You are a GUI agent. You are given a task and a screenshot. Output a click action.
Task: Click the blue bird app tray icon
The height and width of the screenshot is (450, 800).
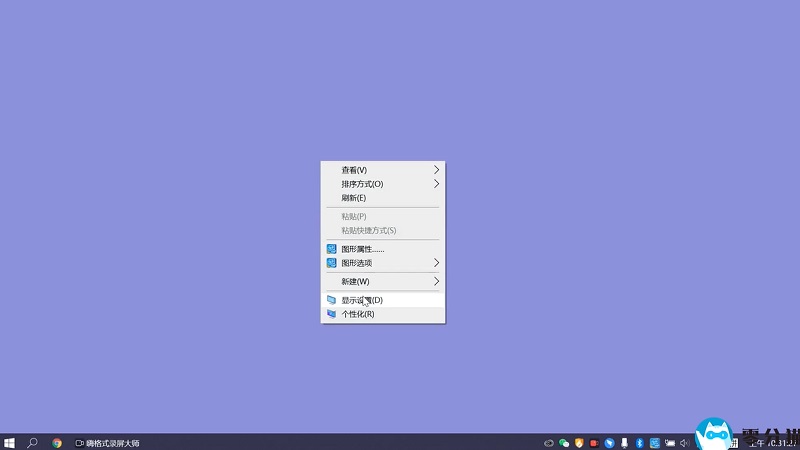(x=608, y=442)
